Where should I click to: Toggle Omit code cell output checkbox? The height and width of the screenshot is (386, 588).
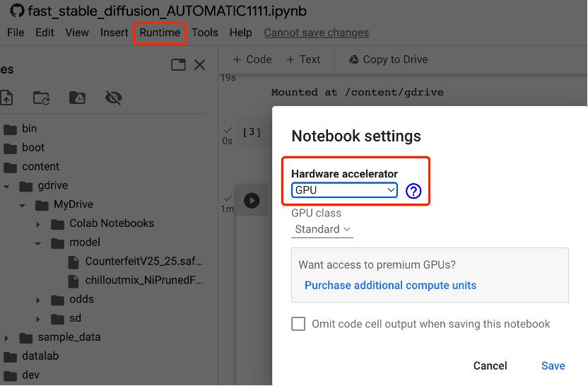pyautogui.click(x=298, y=324)
